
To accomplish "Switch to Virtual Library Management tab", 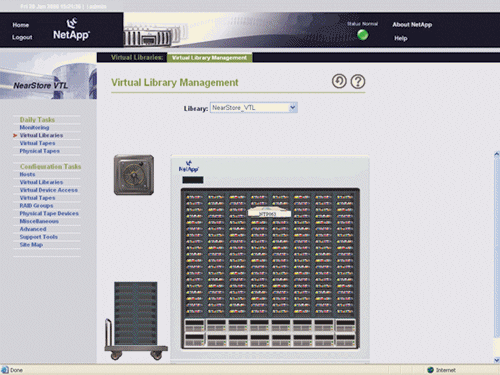I will point(209,57).
